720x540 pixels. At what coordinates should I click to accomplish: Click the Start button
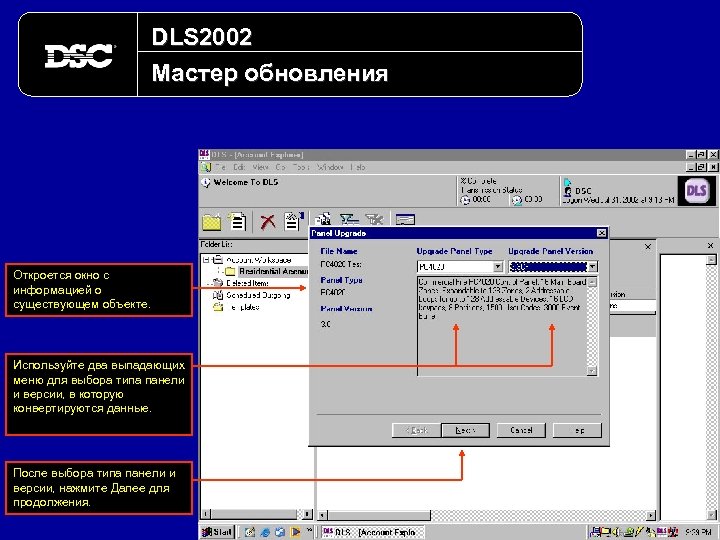(218, 532)
